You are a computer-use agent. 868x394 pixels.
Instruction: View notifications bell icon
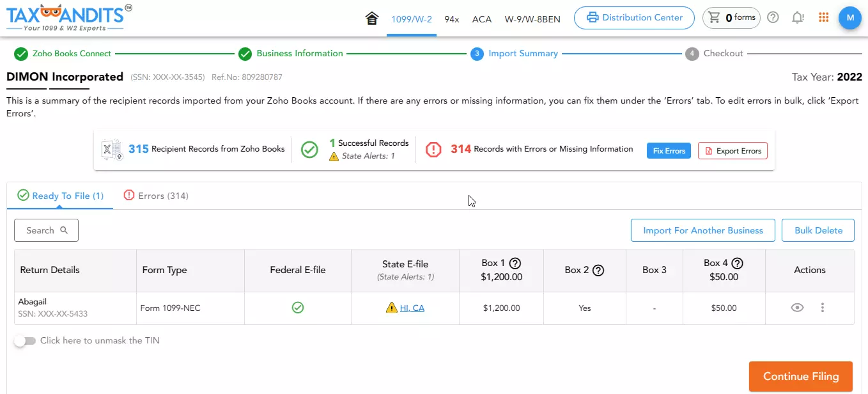pos(798,18)
